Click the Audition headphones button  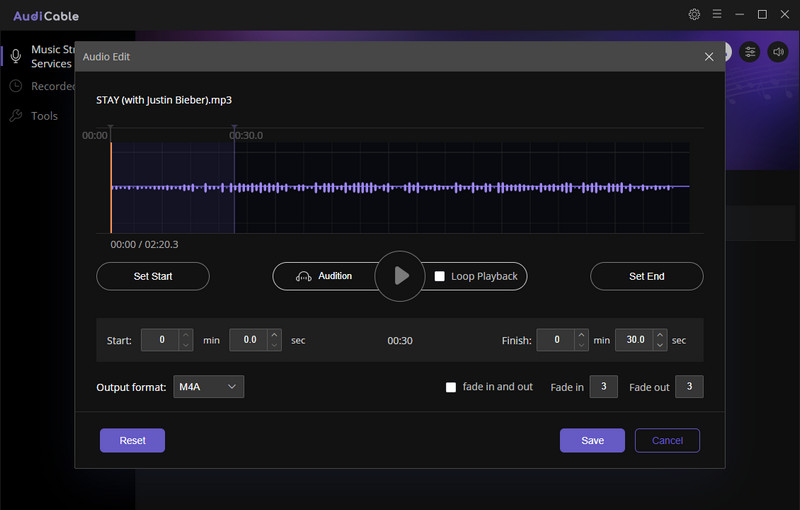324,276
